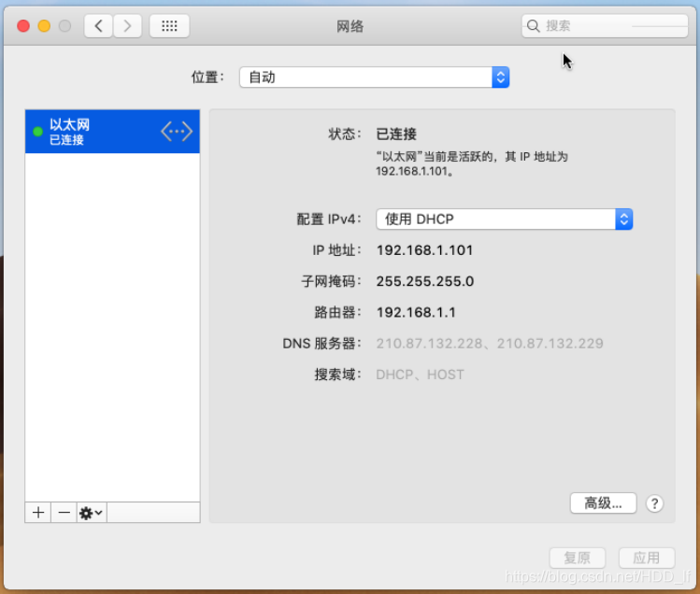Click the 子网掩码 label
700x594 pixels.
[x=331, y=281]
